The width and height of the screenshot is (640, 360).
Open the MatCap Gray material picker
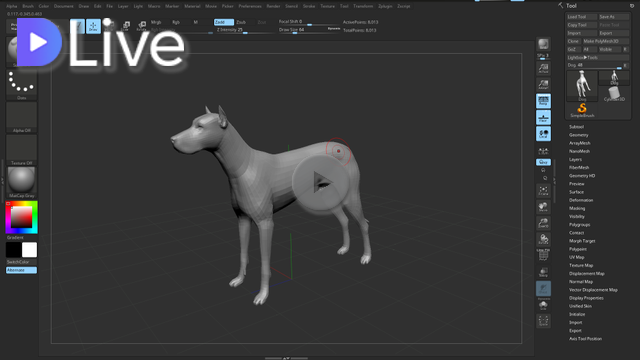tap(22, 182)
